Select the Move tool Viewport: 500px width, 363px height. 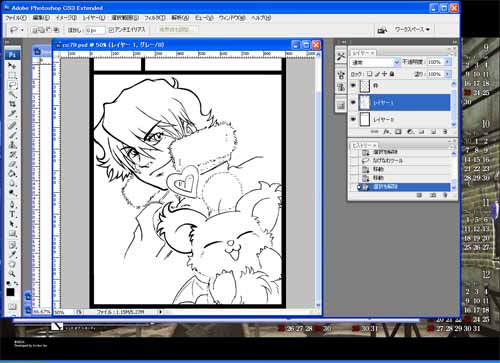click(x=12, y=66)
